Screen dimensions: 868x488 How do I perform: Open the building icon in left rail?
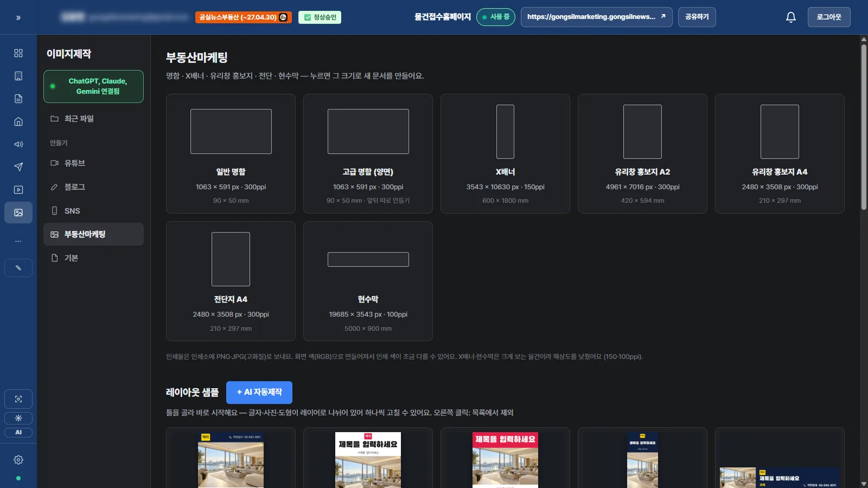point(18,76)
